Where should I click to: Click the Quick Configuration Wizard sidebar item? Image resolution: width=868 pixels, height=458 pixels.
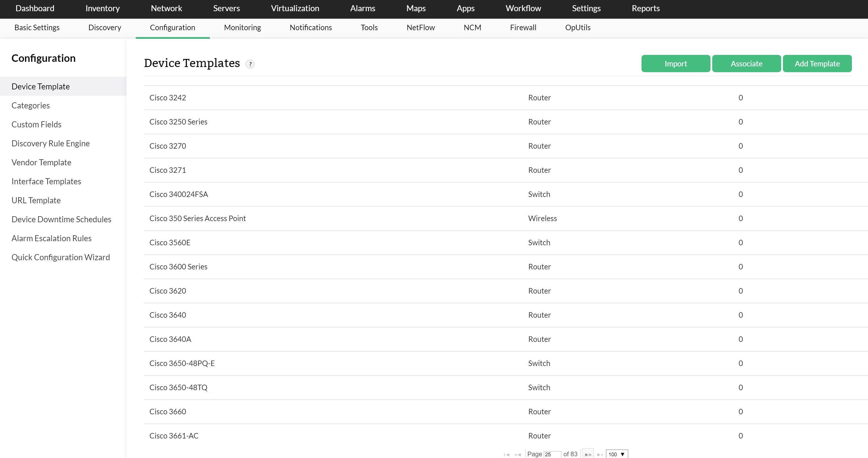pos(61,256)
